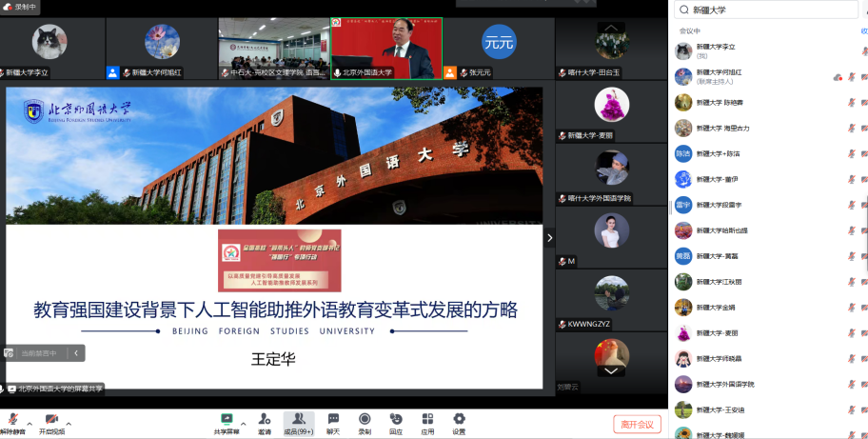Click mic icon for 新疆大学-黄磊

pos(852,256)
